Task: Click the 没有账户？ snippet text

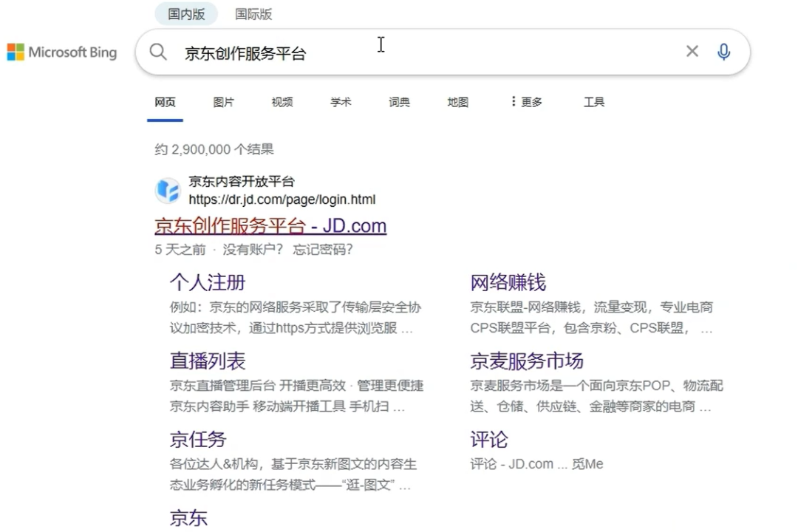Action: pyautogui.click(x=253, y=250)
